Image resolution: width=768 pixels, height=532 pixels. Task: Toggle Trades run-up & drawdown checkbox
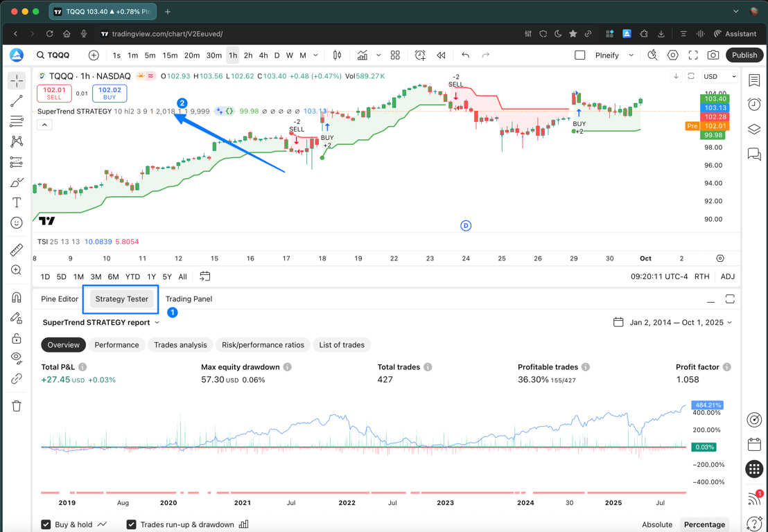(131, 524)
